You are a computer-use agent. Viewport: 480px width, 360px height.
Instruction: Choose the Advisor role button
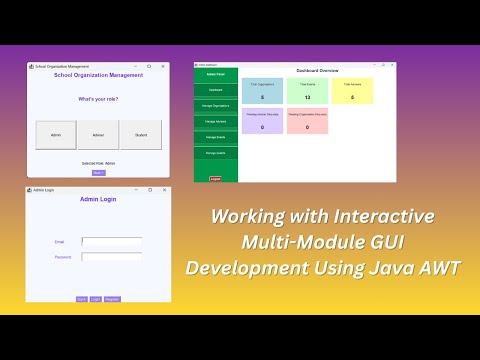coord(98,135)
